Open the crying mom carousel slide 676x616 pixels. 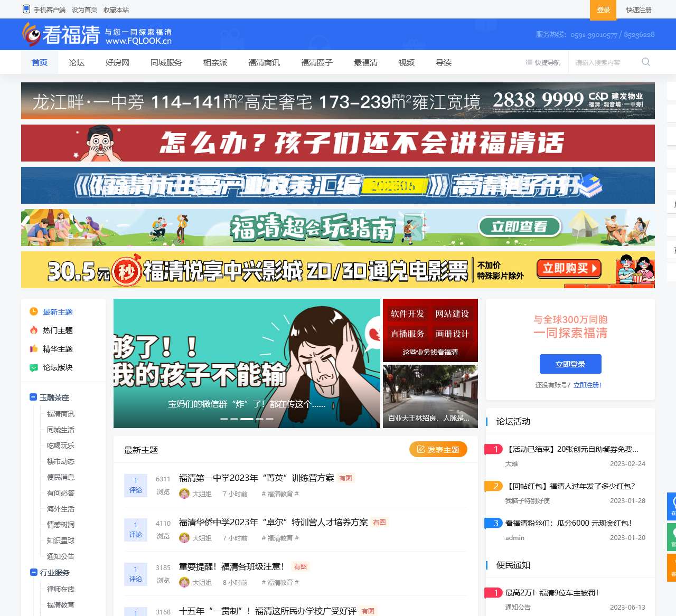(x=247, y=363)
